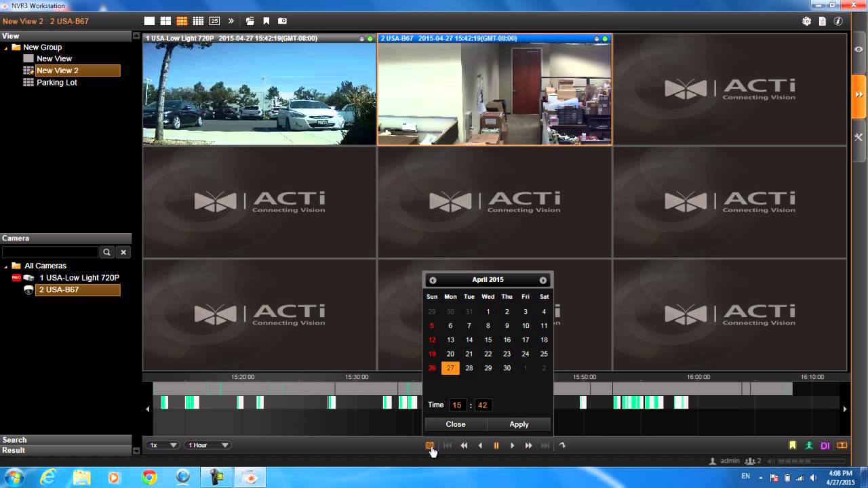868x488 pixels.
Task: Take a snapshot with the camera icon
Action: (x=283, y=21)
